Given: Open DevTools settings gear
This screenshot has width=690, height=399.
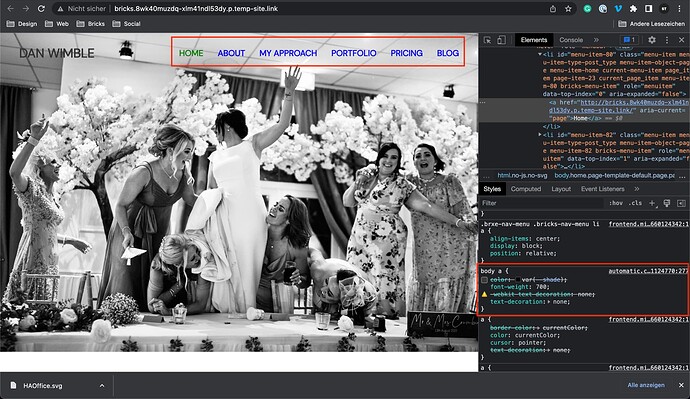Looking at the screenshot, I should tap(652, 40).
